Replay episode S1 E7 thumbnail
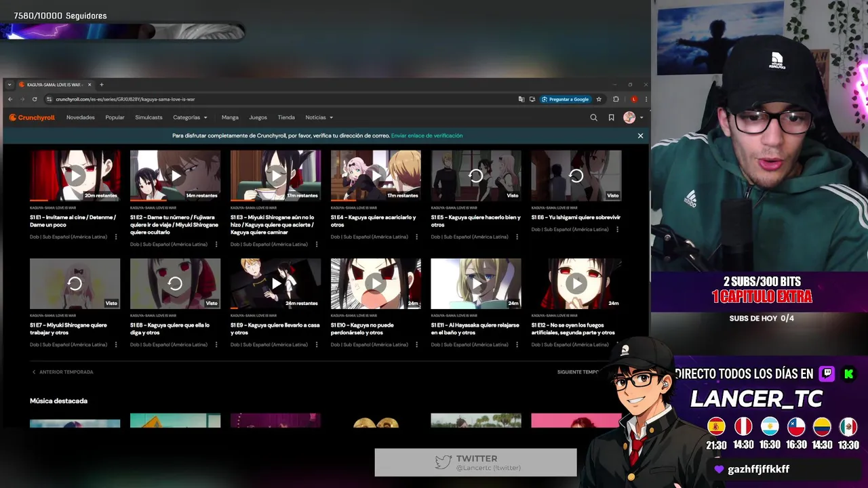This screenshot has width=868, height=488. pos(75,283)
